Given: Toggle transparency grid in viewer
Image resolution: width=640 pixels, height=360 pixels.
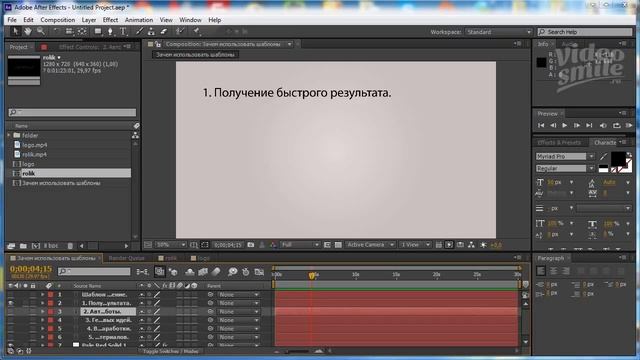Looking at the screenshot, I should pos(338,245).
